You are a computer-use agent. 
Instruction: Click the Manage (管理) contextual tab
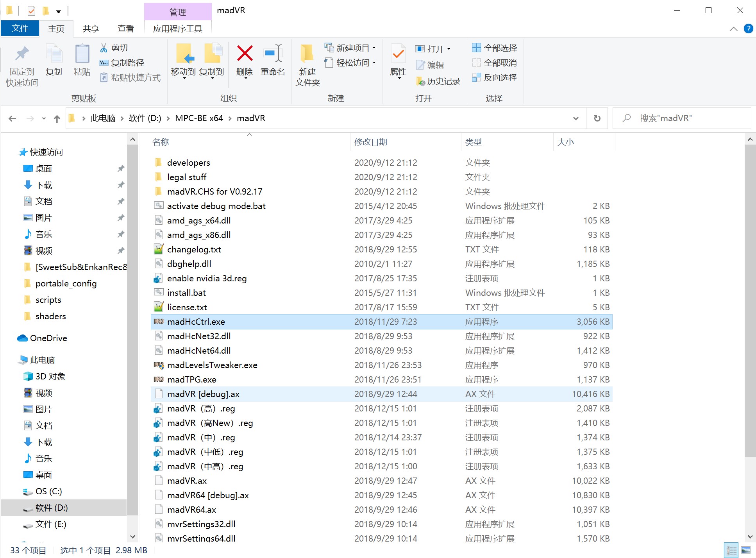pos(178,12)
